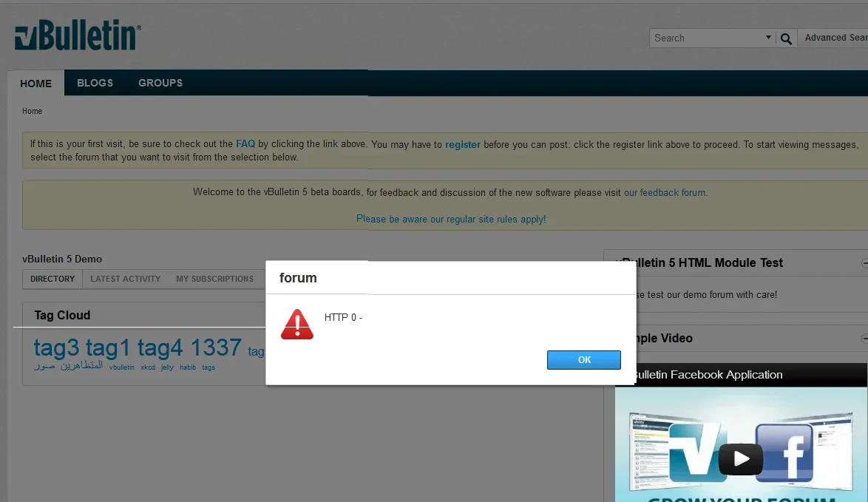Click the Tag Cloud heading
868x502 pixels.
point(62,316)
